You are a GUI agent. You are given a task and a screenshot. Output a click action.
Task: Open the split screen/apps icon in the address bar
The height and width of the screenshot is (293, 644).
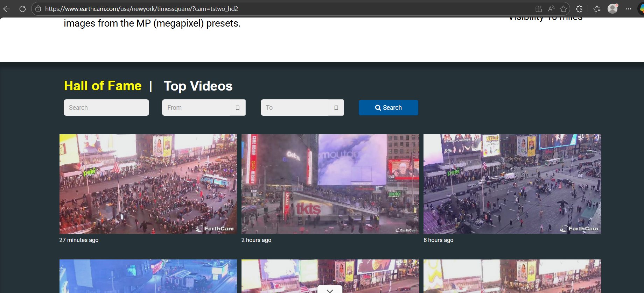coord(539,9)
